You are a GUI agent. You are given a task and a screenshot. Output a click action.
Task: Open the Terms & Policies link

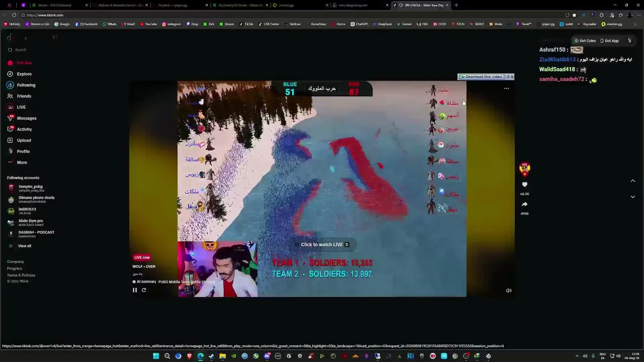[21, 275]
